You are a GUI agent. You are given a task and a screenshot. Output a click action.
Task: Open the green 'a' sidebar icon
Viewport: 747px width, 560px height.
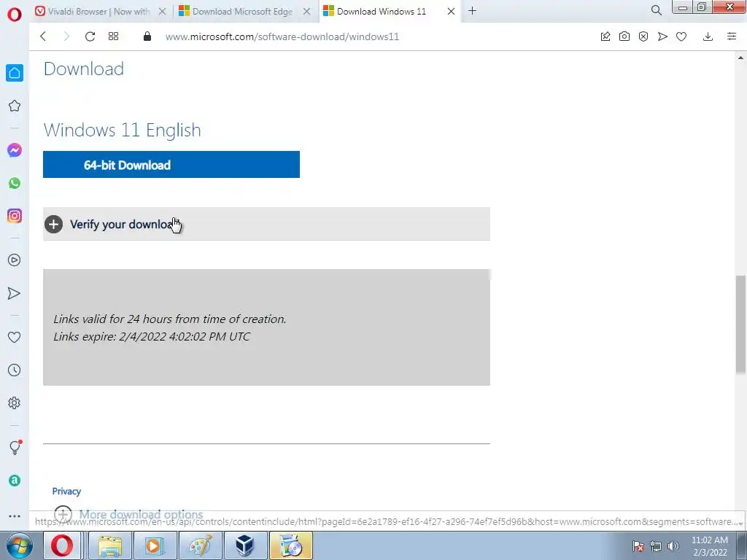(15, 481)
